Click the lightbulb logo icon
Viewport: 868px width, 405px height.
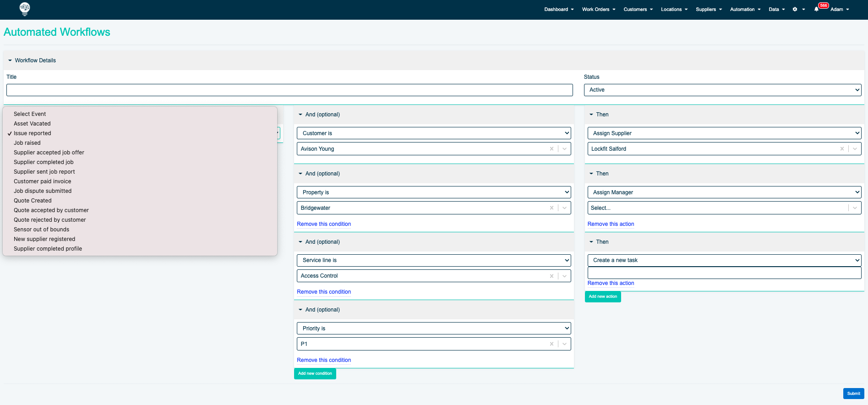[x=25, y=9]
